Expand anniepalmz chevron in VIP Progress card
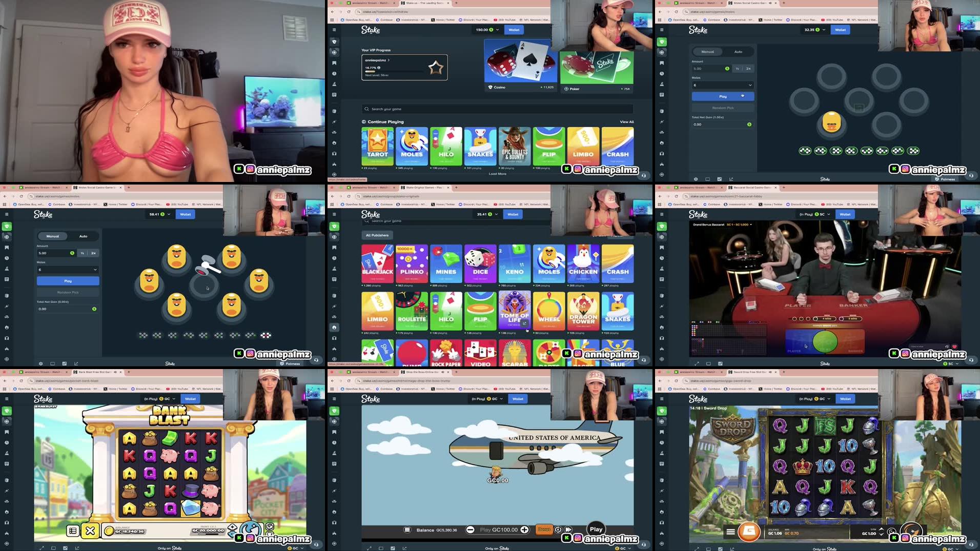This screenshot has width=980, height=551. (389, 60)
